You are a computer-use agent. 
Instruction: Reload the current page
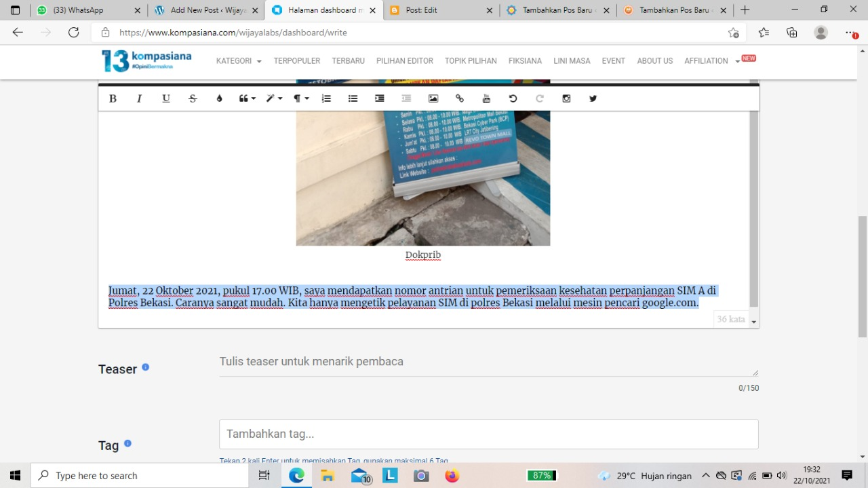click(x=74, y=33)
